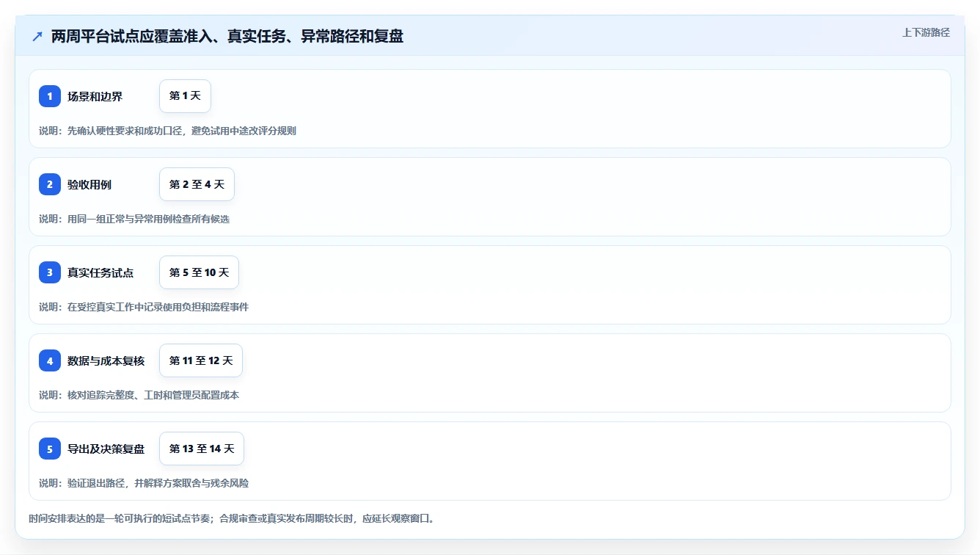The width and height of the screenshot is (980, 555).
Task: Click the 导出及决策复盘 step title
Action: [106, 449]
